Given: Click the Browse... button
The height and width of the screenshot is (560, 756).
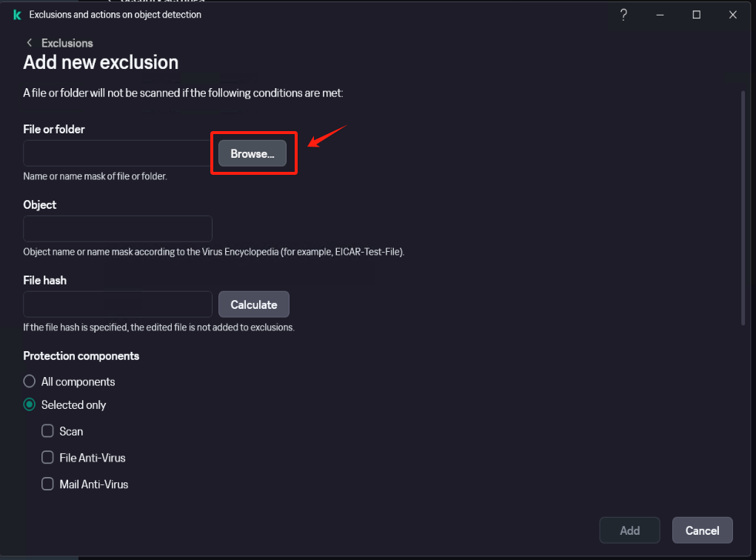Looking at the screenshot, I should (252, 153).
